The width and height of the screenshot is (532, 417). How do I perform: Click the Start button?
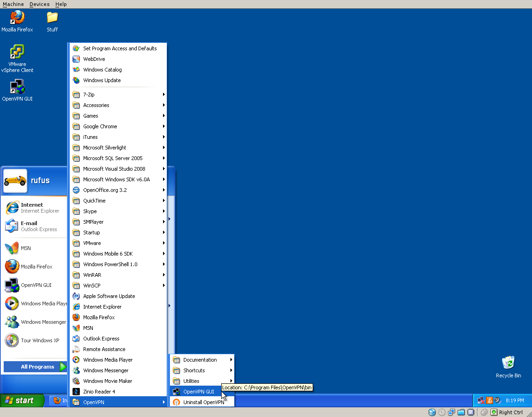(22, 400)
